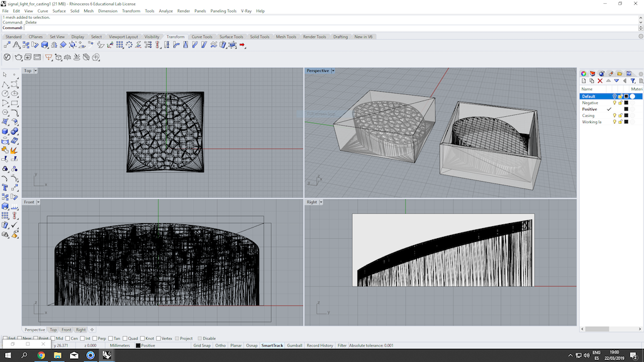Click the Chrome icon in Windows taskbar
Viewport: 644px width, 362px height.
[41, 355]
